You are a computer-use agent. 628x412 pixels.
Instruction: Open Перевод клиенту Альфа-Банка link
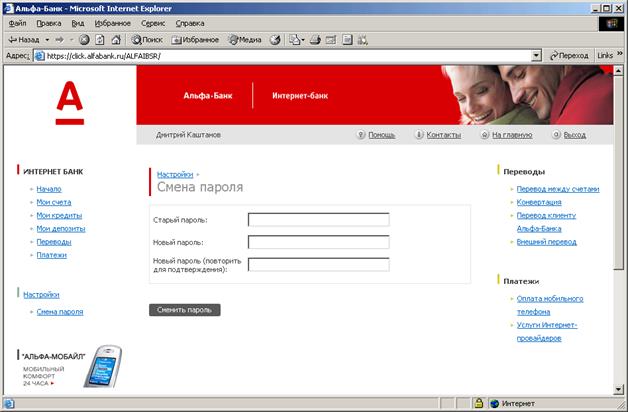tap(546, 222)
